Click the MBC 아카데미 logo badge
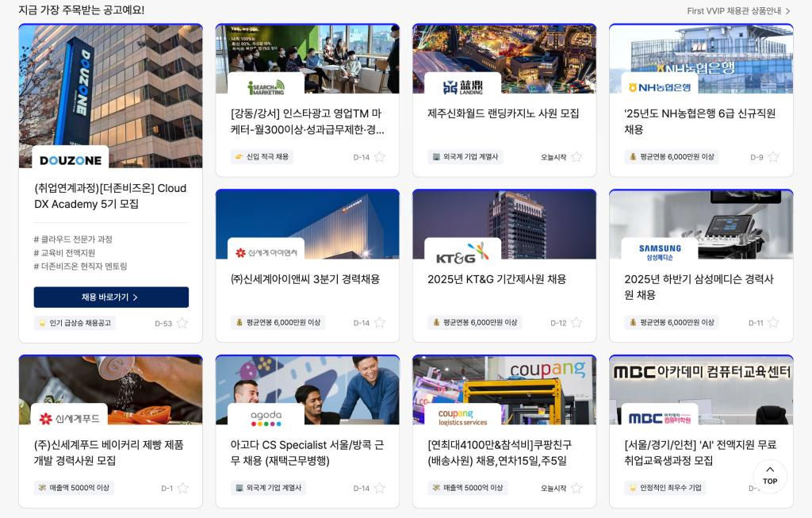 659,417
